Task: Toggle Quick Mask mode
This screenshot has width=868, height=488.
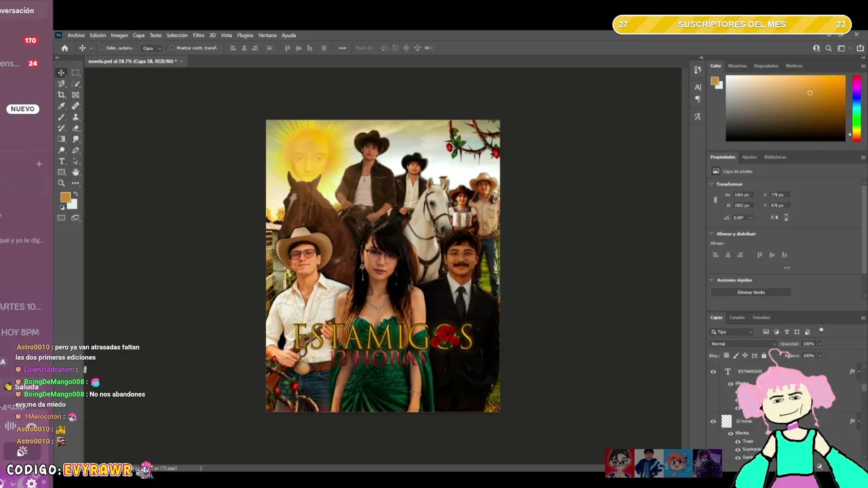Action: coord(61,218)
